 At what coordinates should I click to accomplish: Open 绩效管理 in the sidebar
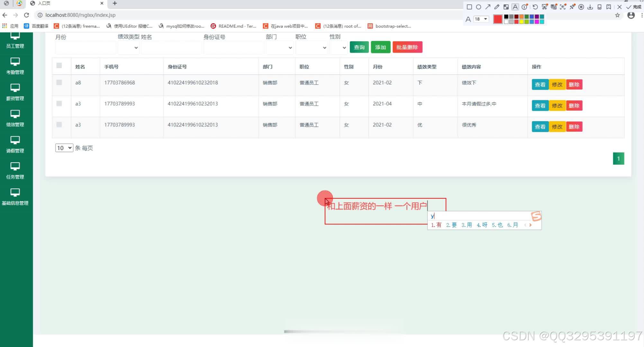click(x=15, y=118)
